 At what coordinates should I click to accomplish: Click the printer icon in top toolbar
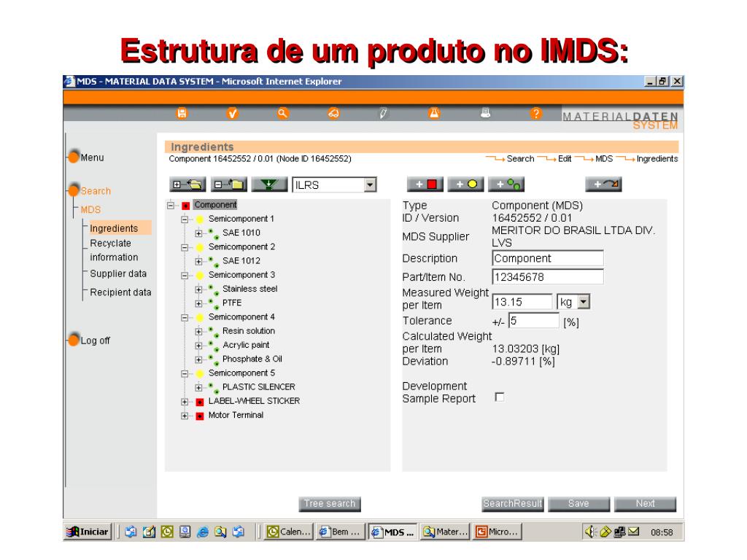coord(485,113)
